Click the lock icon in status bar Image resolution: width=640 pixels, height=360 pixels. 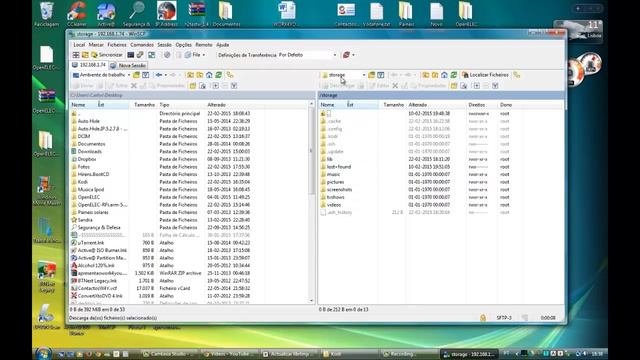[483, 318]
